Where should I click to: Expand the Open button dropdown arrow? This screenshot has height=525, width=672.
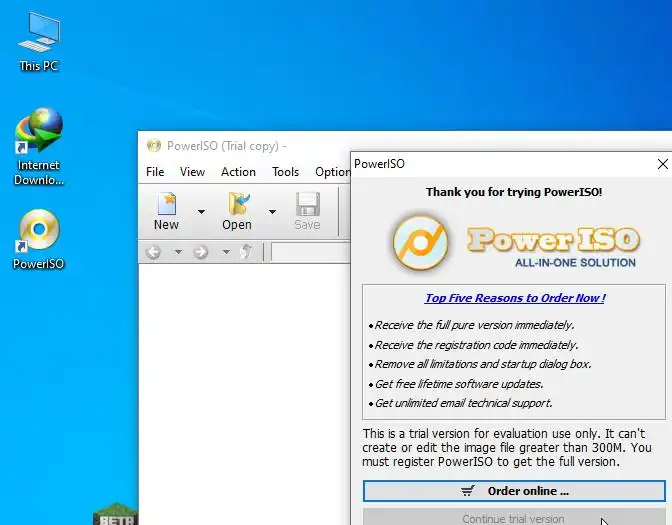click(272, 211)
